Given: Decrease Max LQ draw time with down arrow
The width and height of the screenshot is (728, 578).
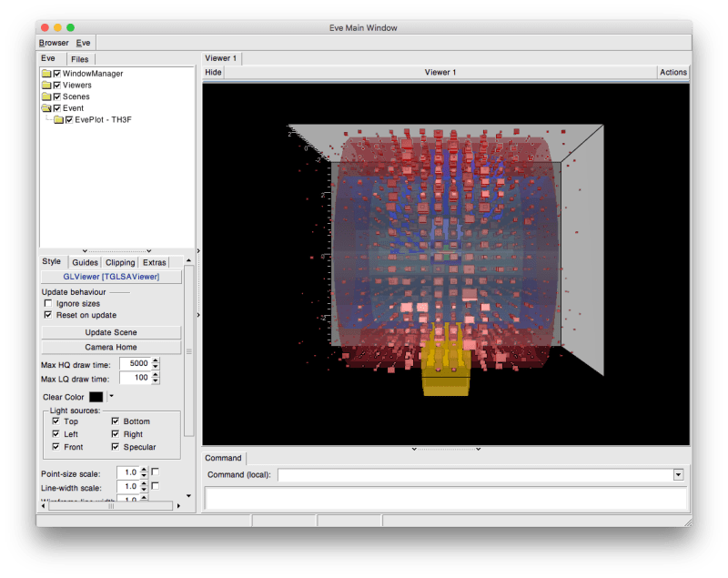Looking at the screenshot, I should pos(157,381).
